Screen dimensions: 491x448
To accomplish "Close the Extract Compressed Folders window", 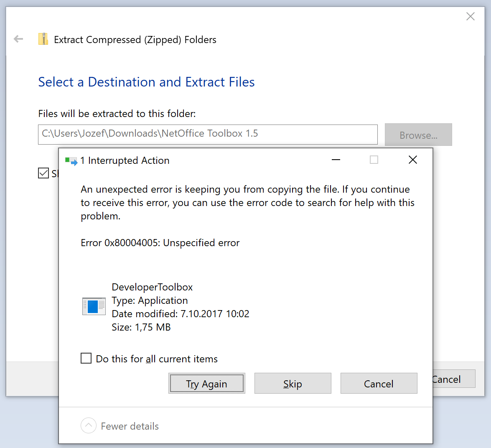I will click(470, 16).
